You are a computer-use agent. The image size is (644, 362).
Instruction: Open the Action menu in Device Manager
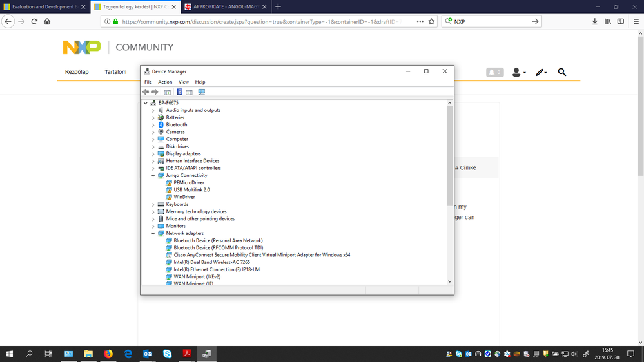[165, 82]
